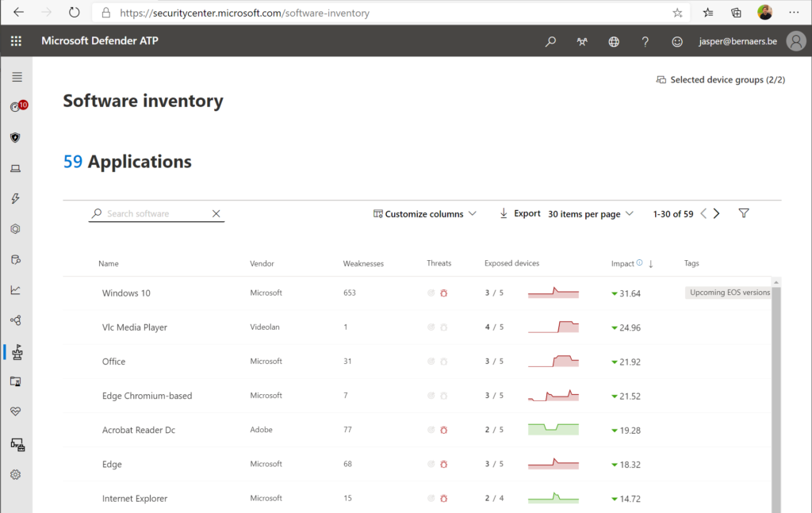Open browser favorites list icon

pos(708,13)
